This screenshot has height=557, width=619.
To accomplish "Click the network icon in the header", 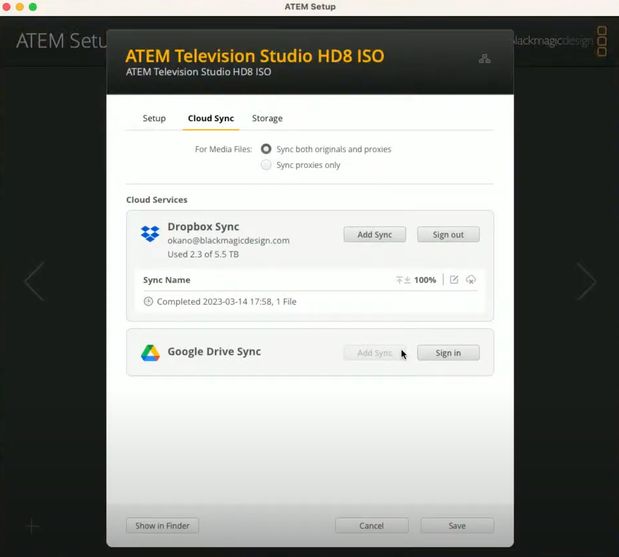I will pos(484,58).
